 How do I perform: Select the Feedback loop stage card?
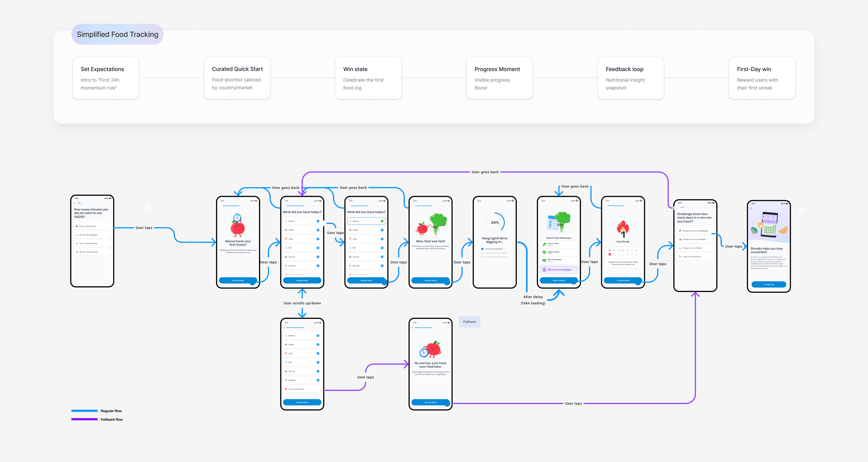coord(631,78)
